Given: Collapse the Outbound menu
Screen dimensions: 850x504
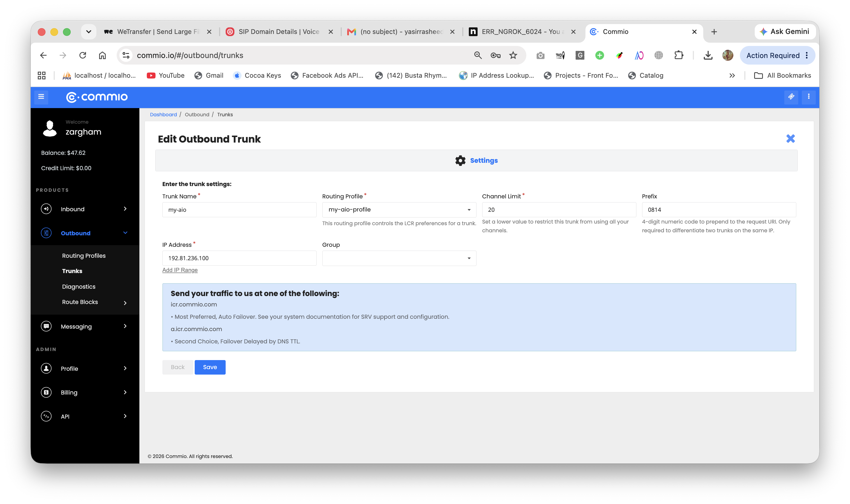Looking at the screenshot, I should (125, 233).
